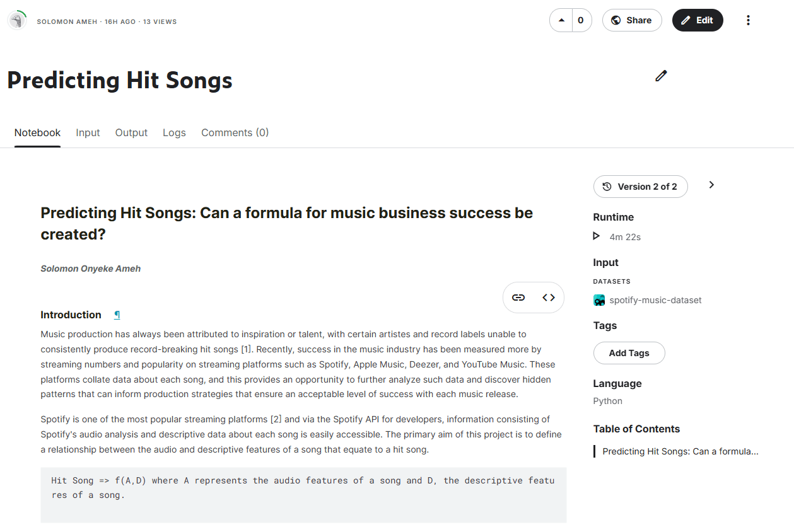Switch to the Logs tab

[174, 132]
